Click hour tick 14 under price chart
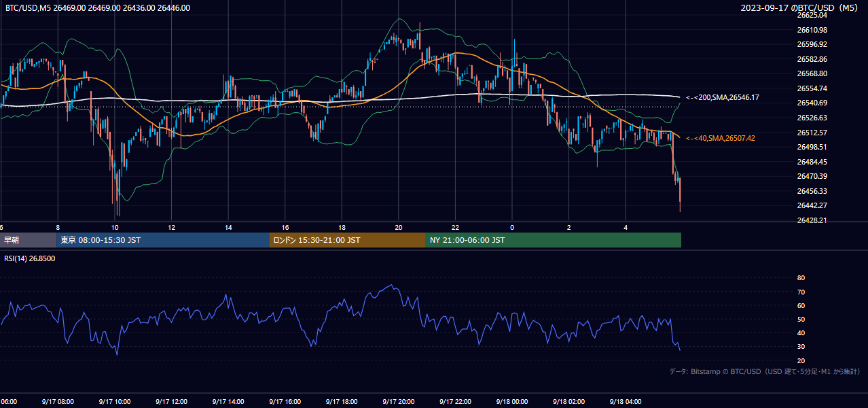 (228, 228)
